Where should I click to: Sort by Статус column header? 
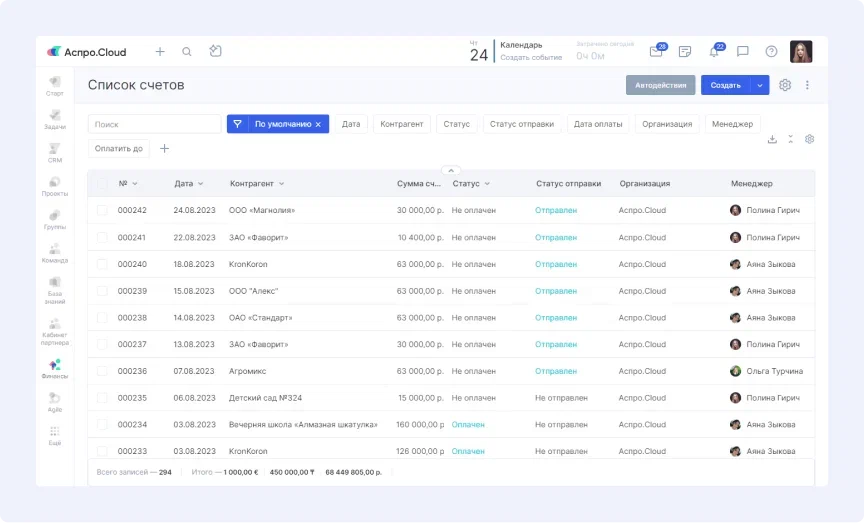tap(471, 184)
